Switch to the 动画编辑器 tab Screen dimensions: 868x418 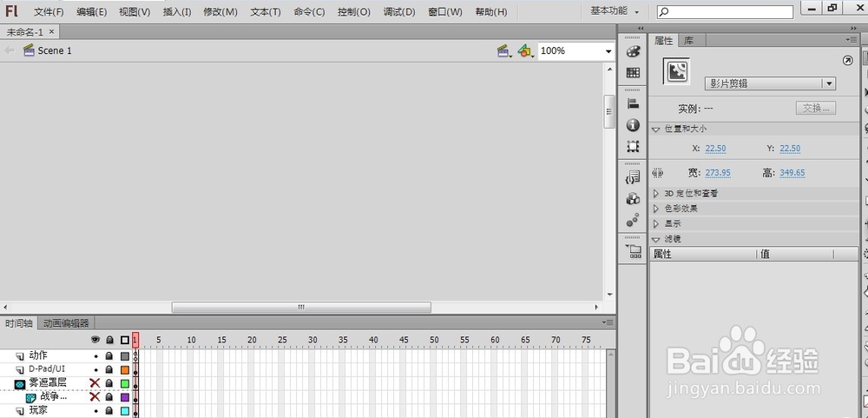(x=67, y=322)
